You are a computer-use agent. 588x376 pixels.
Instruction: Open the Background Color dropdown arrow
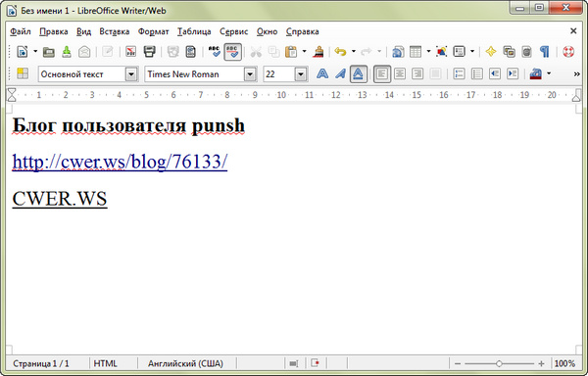click(x=549, y=73)
